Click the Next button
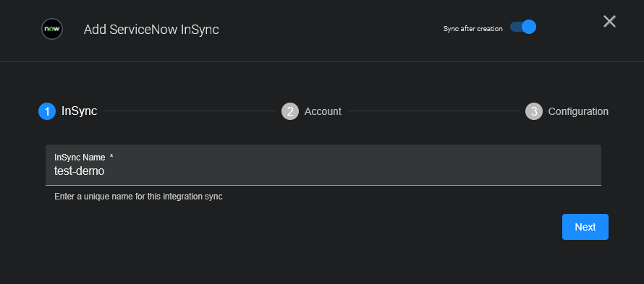The width and height of the screenshot is (644, 284). tap(585, 227)
